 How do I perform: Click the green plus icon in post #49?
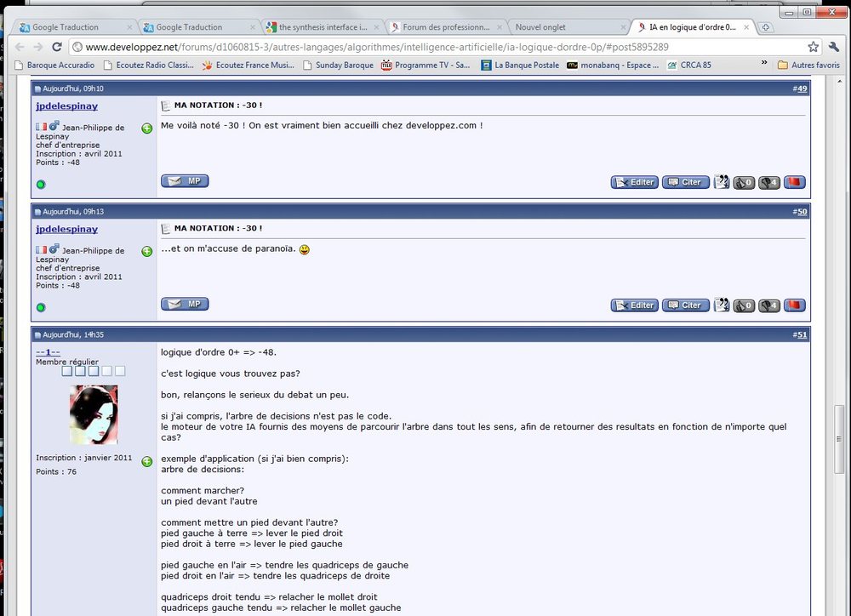(147, 128)
